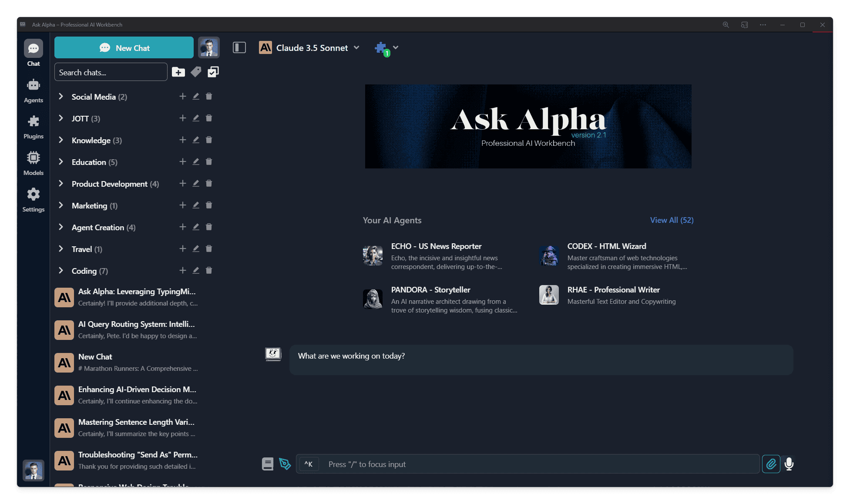Expand the JOTT folder

pos(61,118)
